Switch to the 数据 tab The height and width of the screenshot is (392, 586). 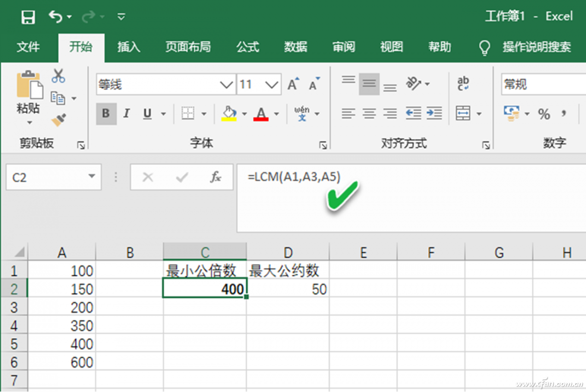coord(295,47)
